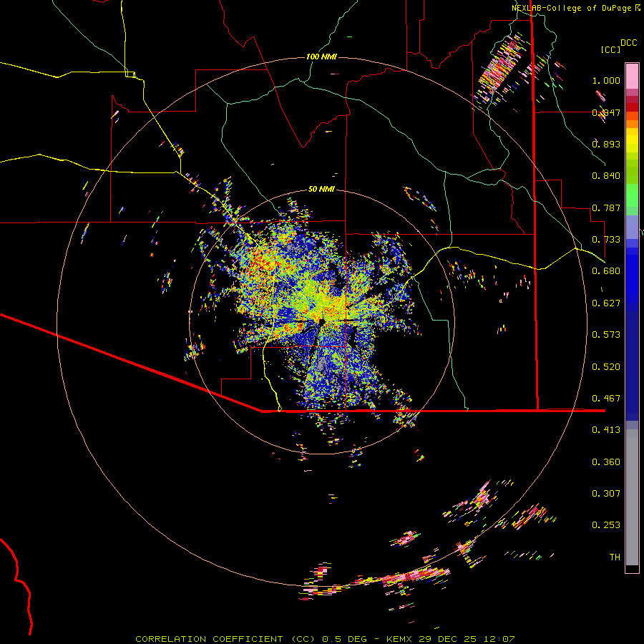This screenshot has width=644, height=644.
Task: Select the 0.413 value on the color scale
Action: click(606, 430)
